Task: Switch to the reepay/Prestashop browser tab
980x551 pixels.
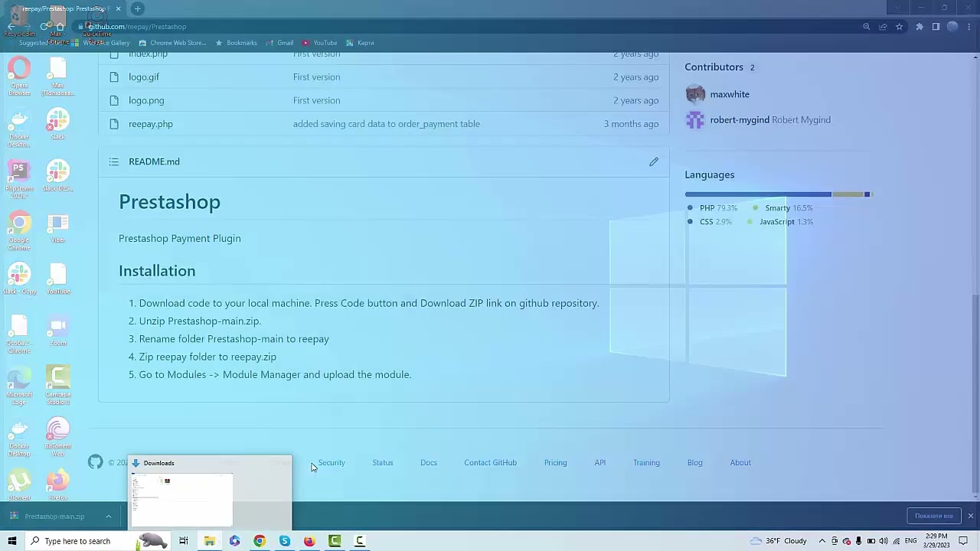Action: click(x=67, y=8)
